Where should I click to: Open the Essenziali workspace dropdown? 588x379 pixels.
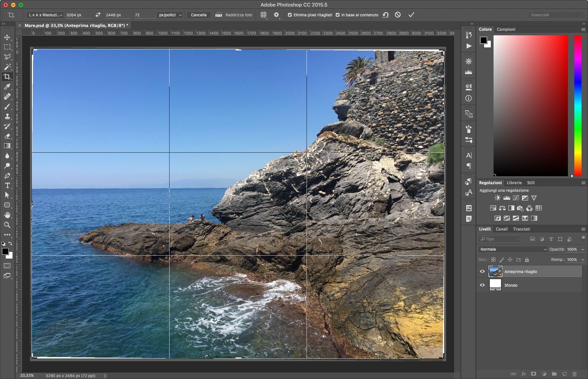[x=557, y=15]
